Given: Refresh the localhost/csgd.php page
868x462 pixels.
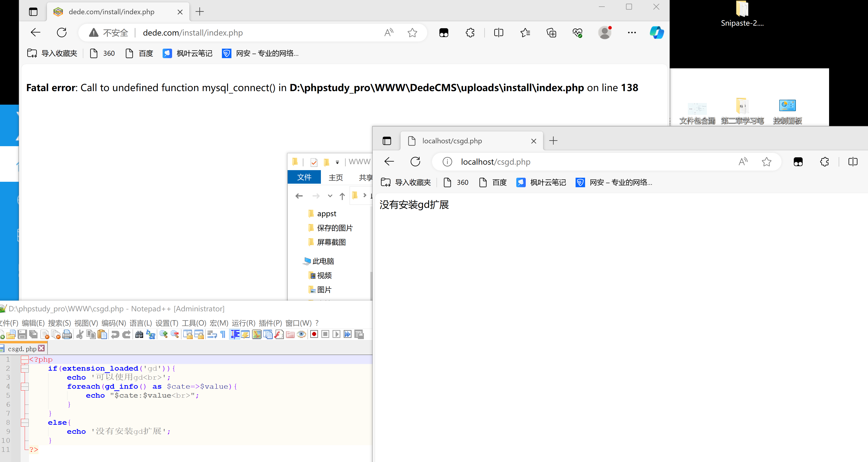Looking at the screenshot, I should pyautogui.click(x=415, y=162).
